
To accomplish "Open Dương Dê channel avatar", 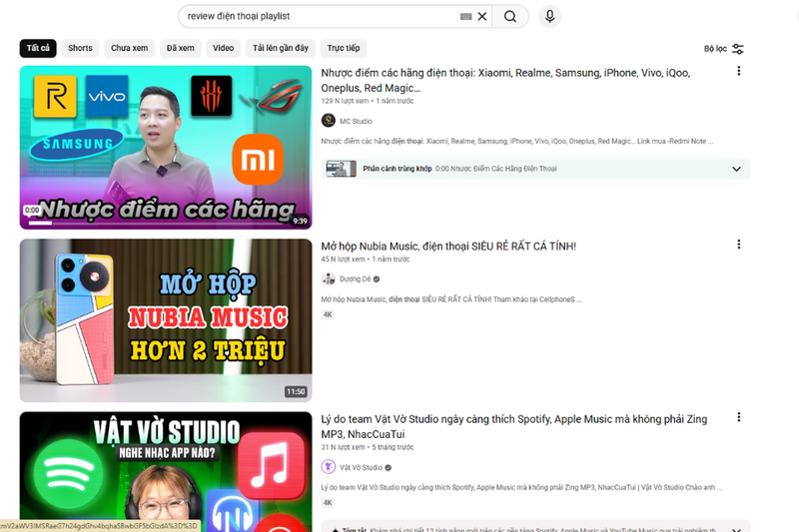I will [x=329, y=279].
